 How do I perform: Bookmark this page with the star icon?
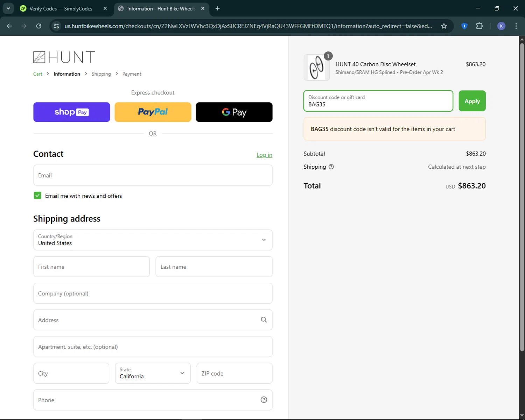(444, 26)
